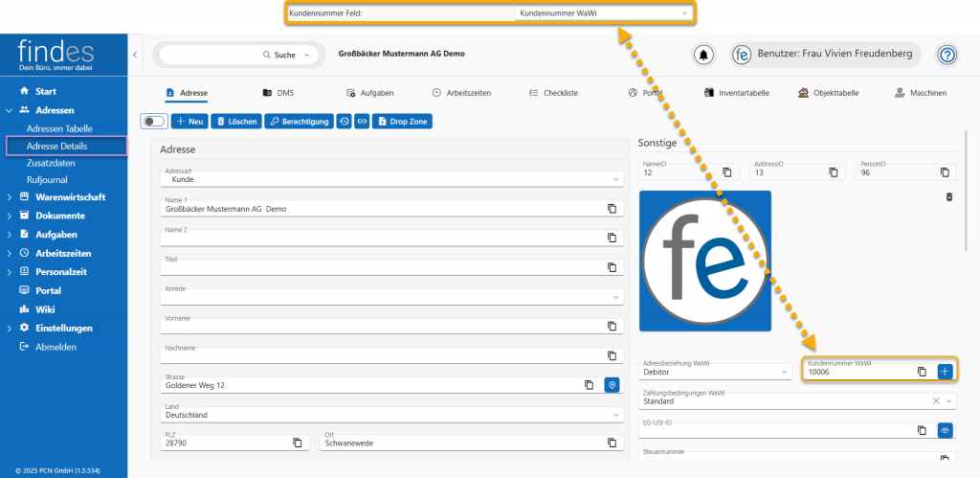Click the Nachname input field
This screenshot has width=980, height=478.
[383, 356]
